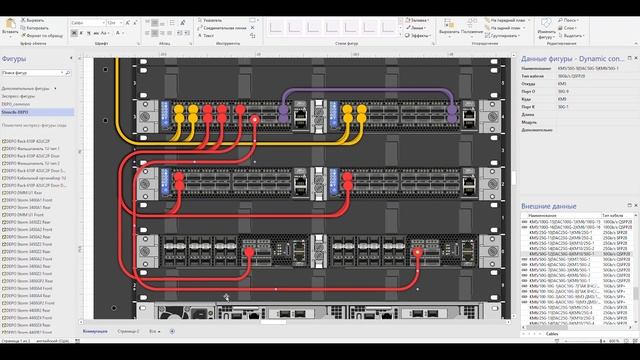Expand Дополнительные фигуры more shapes menu

tap(29, 88)
